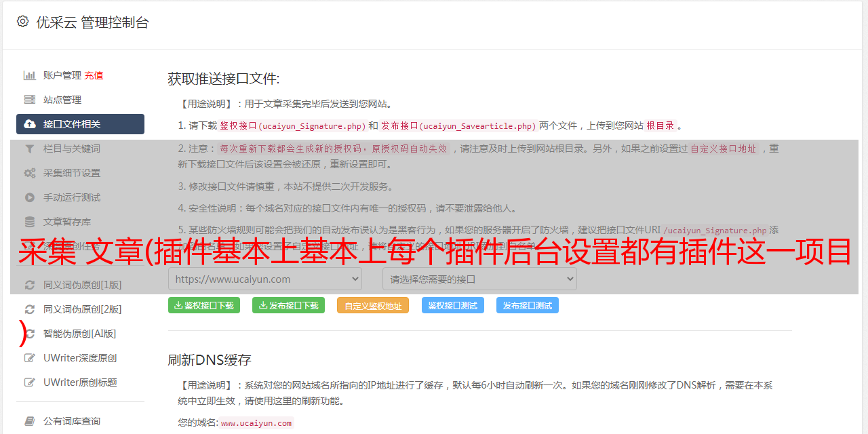
Task: Open 公有词库查询 in the sidebar
Action: (x=72, y=421)
